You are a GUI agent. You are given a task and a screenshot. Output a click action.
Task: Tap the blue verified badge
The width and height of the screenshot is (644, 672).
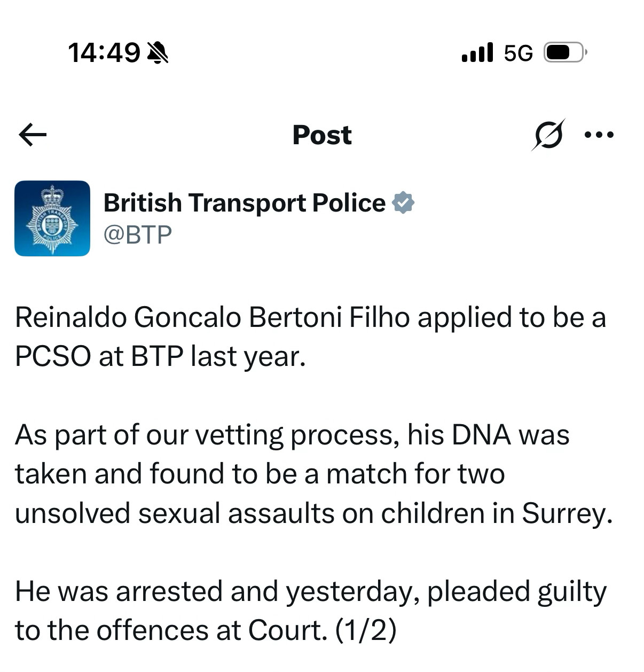[403, 203]
